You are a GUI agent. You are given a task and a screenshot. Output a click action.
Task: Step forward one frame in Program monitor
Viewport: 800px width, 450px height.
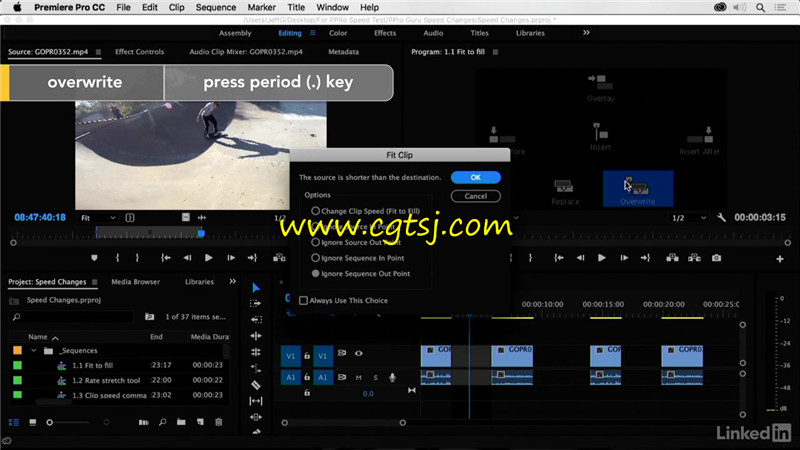point(624,258)
